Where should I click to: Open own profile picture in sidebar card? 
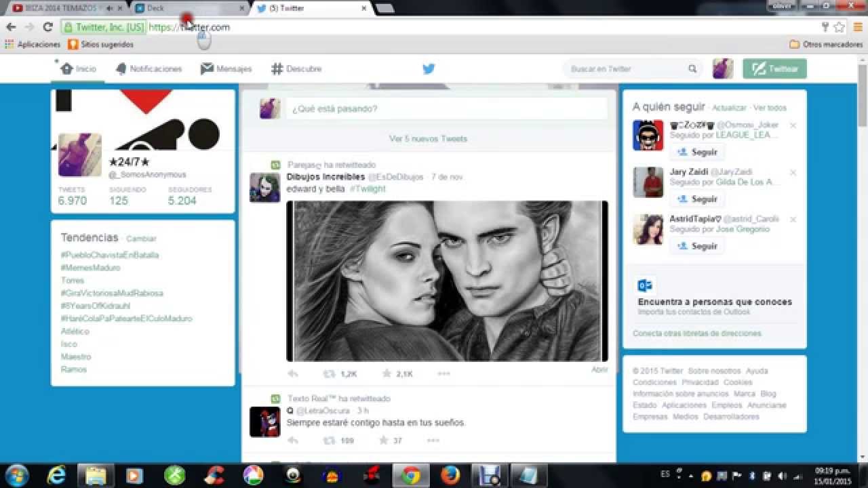pyautogui.click(x=80, y=155)
